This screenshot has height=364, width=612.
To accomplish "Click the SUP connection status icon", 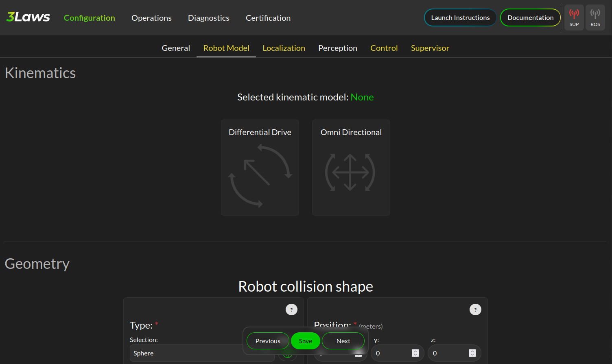I will (574, 17).
